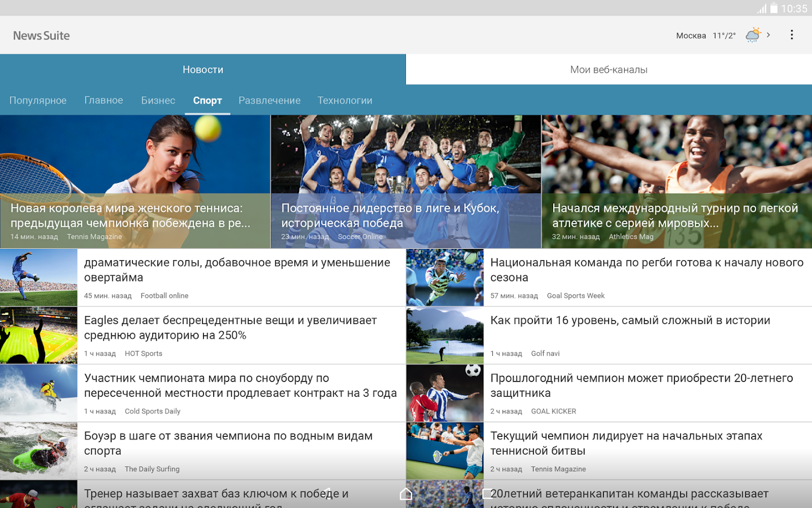
Task: Switch to the Бизнес category
Action: pyautogui.click(x=158, y=100)
